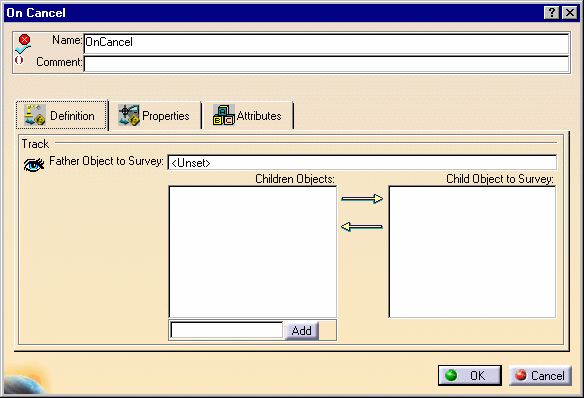Viewport: 584px width, 398px height.
Task: Select the Definition tab
Action: tap(62, 115)
